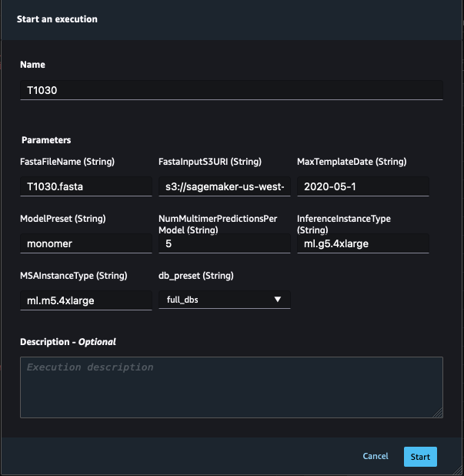Viewport: 464px width, 476px height.
Task: Click the "Description - Optional" label
Action: tap(68, 342)
